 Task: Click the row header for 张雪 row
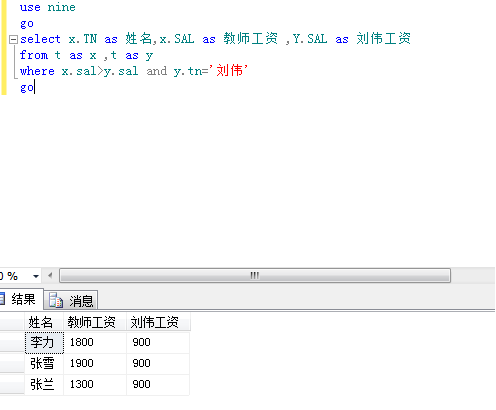[x=12, y=364]
